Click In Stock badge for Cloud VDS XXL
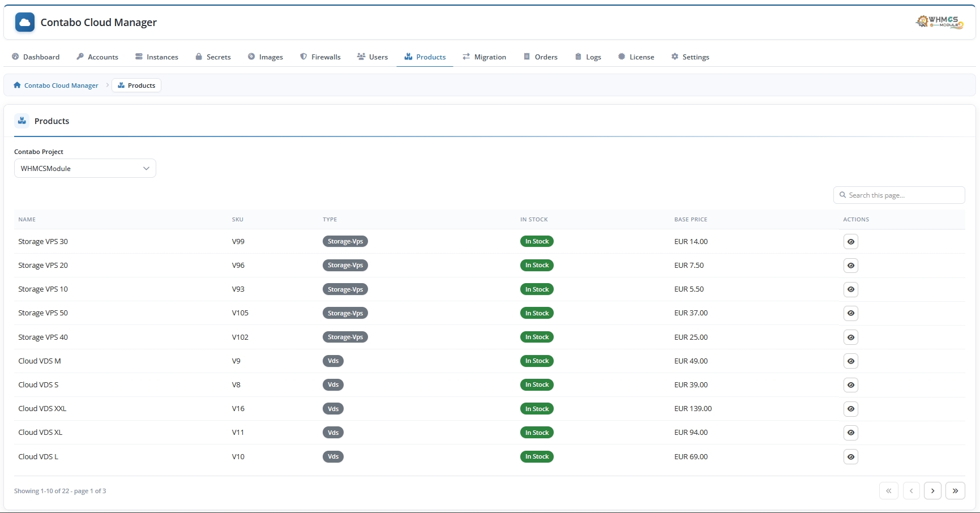The height and width of the screenshot is (513, 980). pyautogui.click(x=537, y=409)
